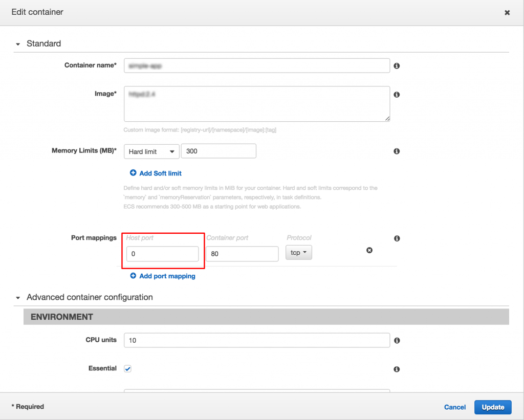Click the CPU units info icon
Viewport: 524px width, 420px height.
[397, 340]
